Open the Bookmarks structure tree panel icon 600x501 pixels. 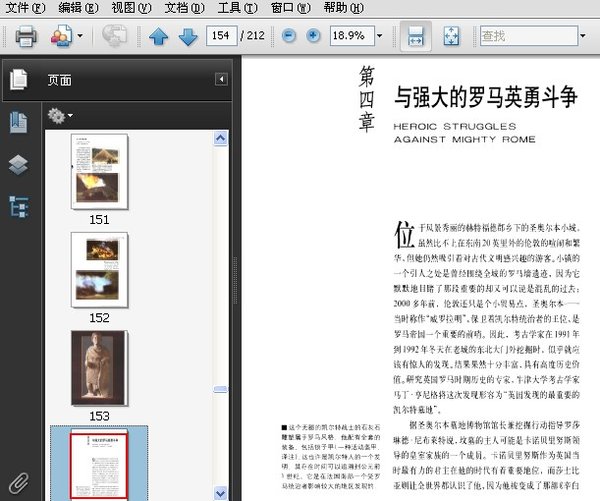(x=18, y=206)
